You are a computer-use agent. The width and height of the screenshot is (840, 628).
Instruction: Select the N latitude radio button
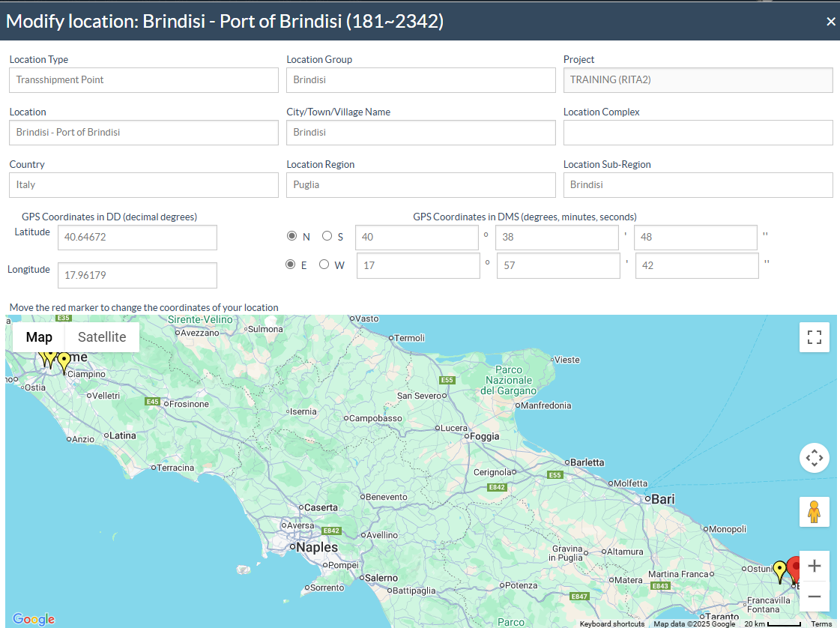pos(292,236)
